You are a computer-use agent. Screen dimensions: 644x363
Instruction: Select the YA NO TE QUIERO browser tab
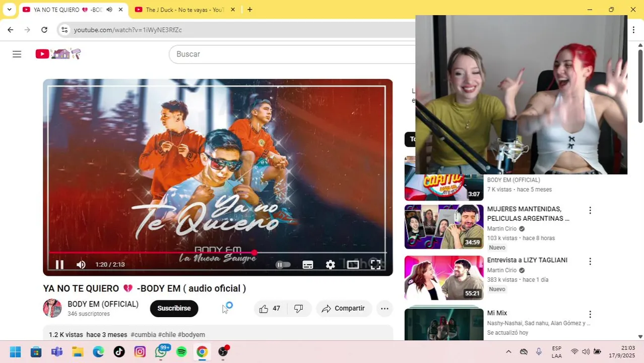coord(68,10)
